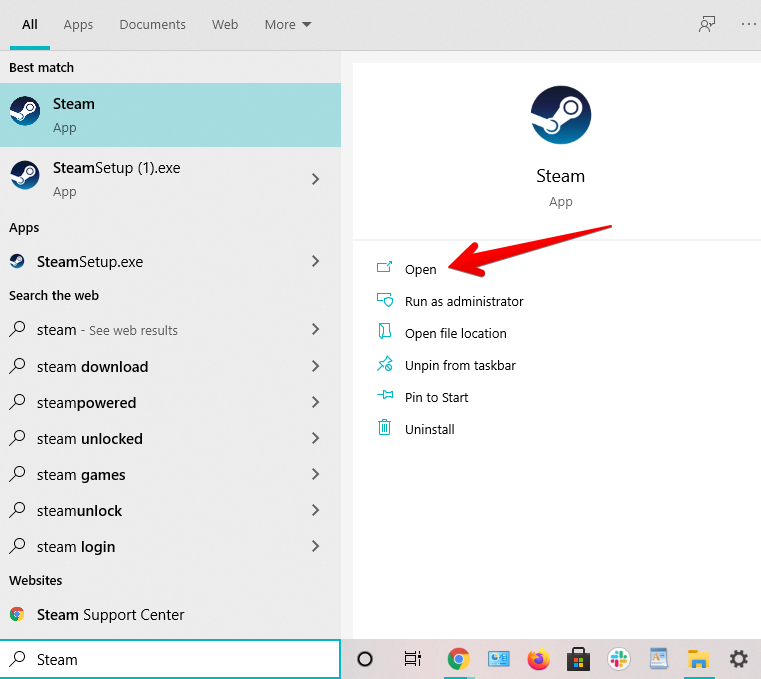Select Unpin from taskbar
This screenshot has height=679, width=761.
460,365
